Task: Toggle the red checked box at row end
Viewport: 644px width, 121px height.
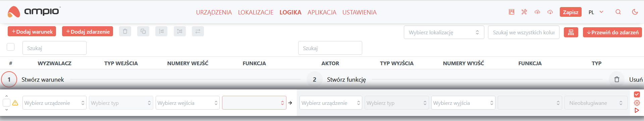Action: (637, 94)
